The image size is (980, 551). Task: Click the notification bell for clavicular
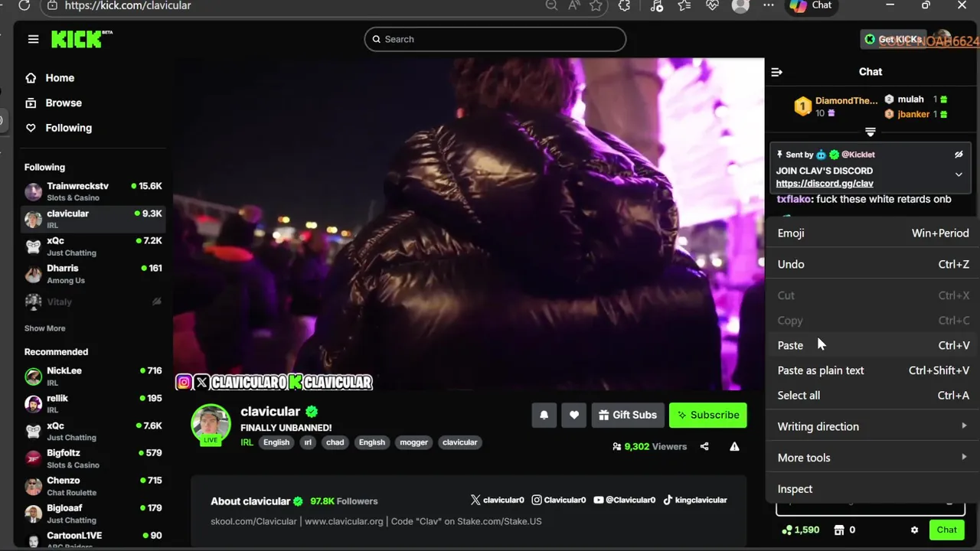(x=544, y=415)
